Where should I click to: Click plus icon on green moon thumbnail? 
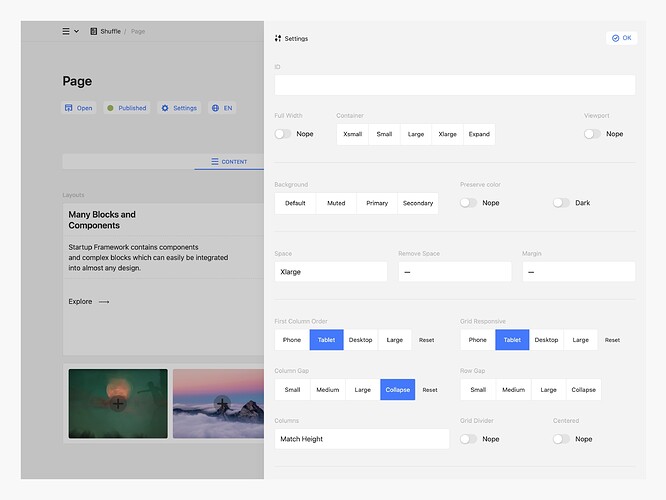[118, 404]
